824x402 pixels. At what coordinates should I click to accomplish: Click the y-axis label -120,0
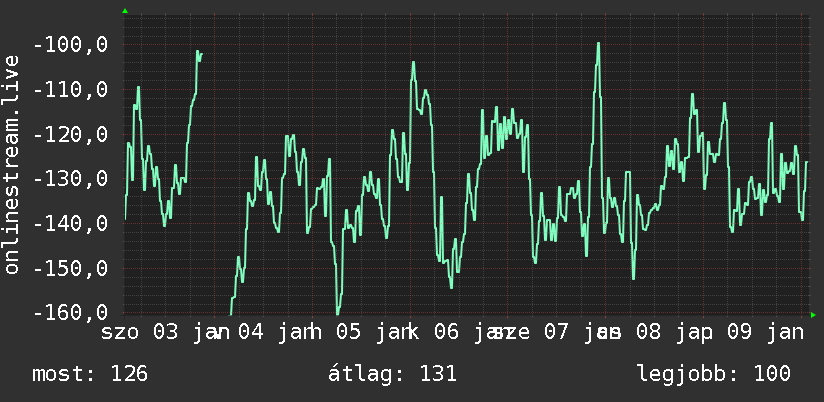click(x=70, y=135)
